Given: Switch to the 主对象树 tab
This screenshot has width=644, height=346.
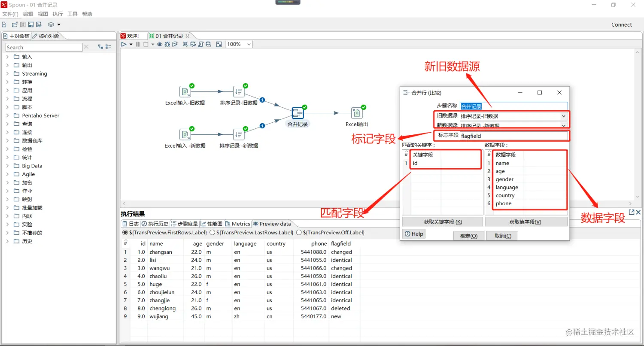Looking at the screenshot, I should click(16, 36).
